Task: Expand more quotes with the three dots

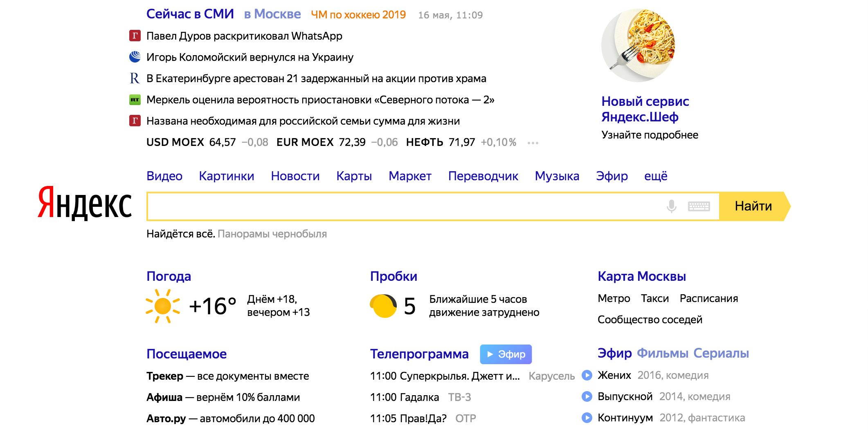Action: tap(533, 143)
